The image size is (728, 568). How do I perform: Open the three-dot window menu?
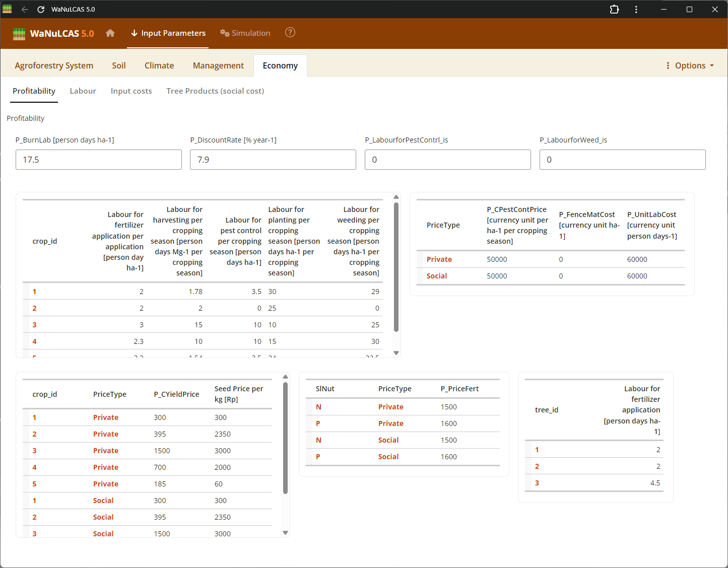coord(636,10)
